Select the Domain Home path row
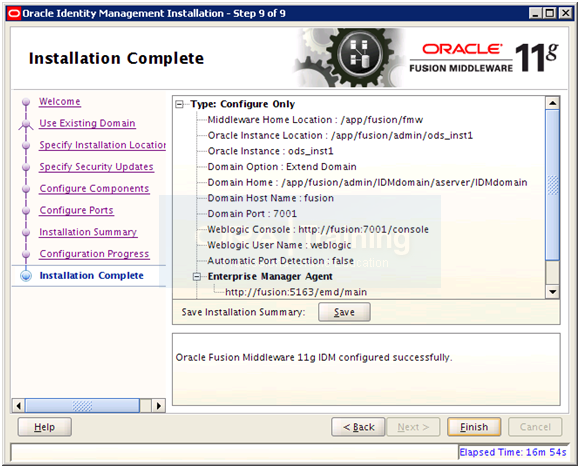The width and height of the screenshot is (580, 468). 367,182
